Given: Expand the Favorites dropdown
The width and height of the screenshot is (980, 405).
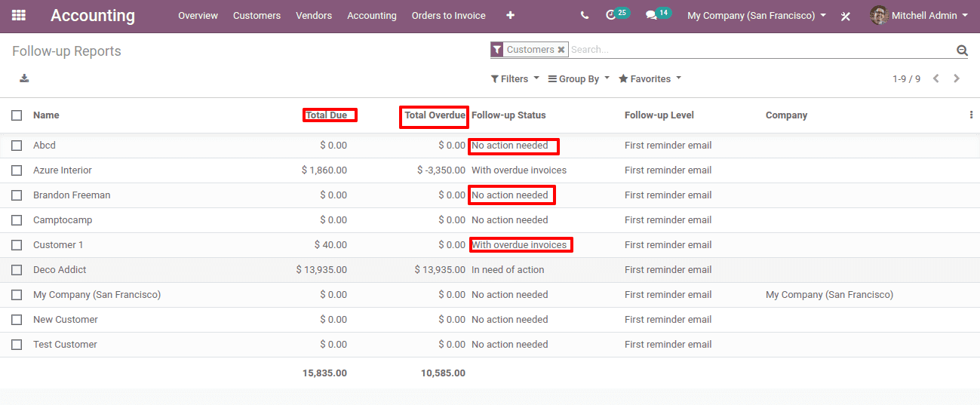Looking at the screenshot, I should click(x=650, y=78).
